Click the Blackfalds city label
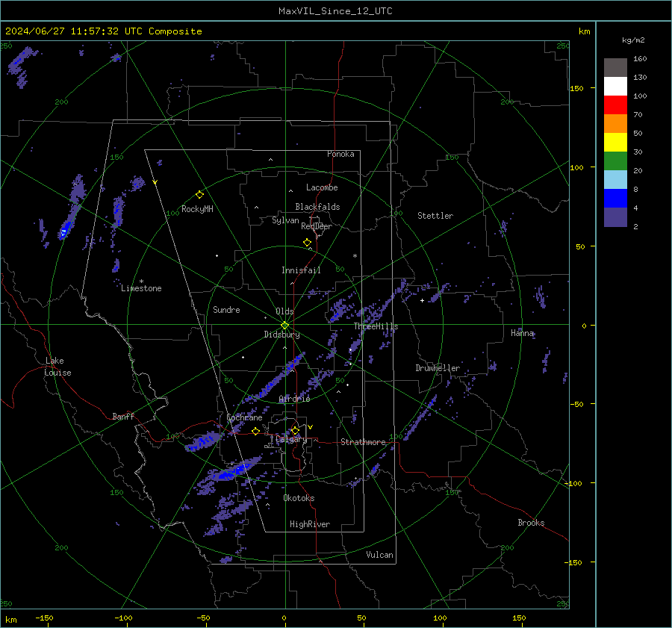 tap(317, 207)
